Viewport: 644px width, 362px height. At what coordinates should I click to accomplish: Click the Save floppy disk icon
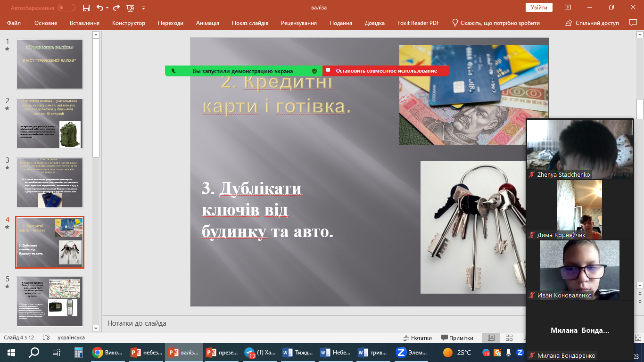click(86, 8)
